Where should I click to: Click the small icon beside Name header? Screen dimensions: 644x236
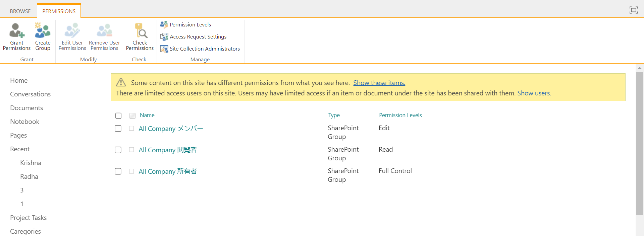coord(132,115)
